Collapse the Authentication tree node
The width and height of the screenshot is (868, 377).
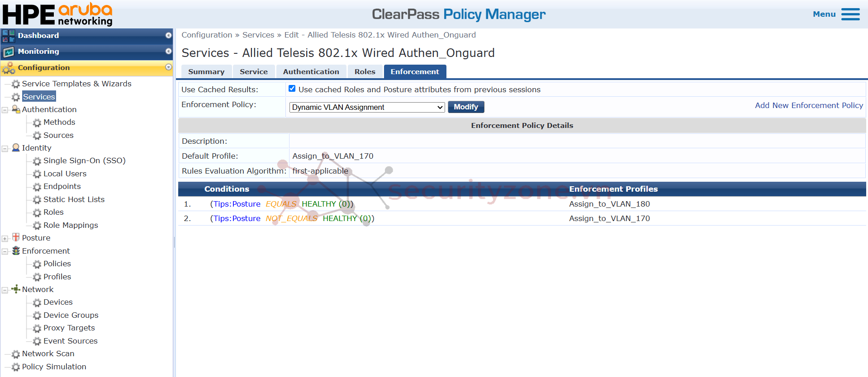5,110
